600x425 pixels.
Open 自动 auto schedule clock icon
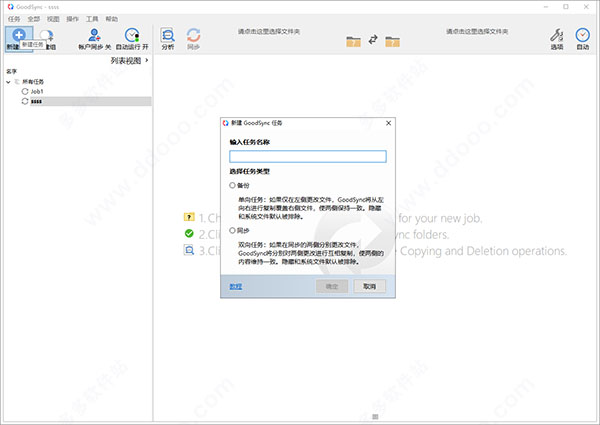(x=582, y=35)
